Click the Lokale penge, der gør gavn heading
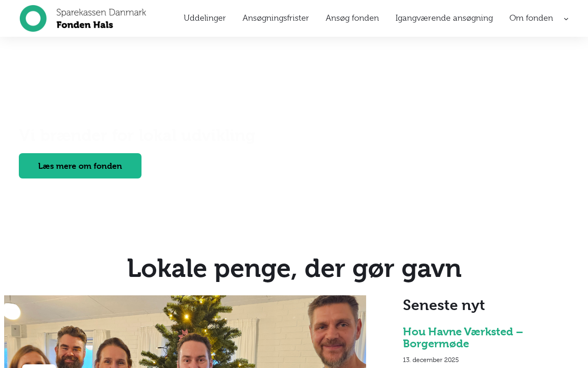This screenshot has width=588, height=368. pyautogui.click(x=294, y=268)
